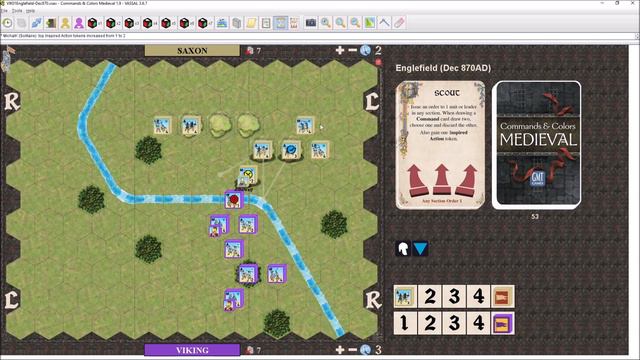Roll one die with the x1 dice button

94,23
